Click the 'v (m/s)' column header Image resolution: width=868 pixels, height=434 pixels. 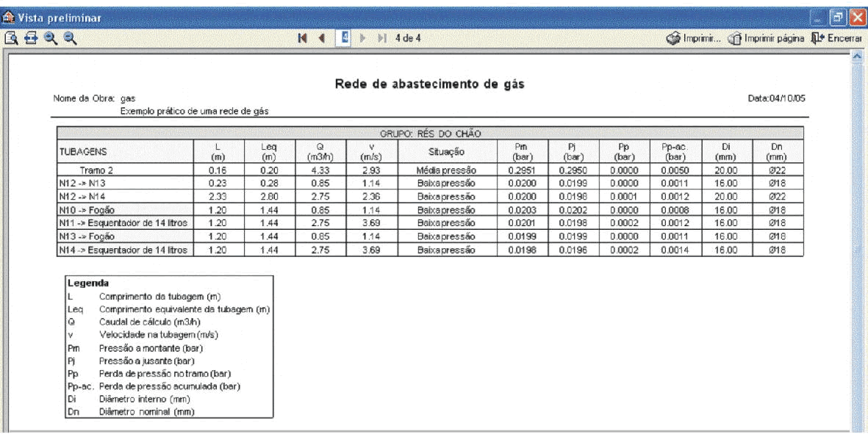(x=371, y=151)
